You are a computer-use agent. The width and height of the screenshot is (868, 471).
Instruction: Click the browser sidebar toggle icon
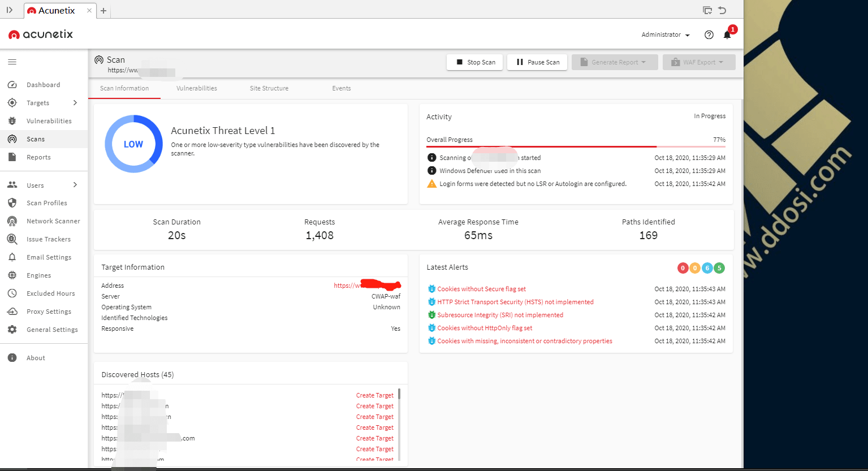click(10, 10)
